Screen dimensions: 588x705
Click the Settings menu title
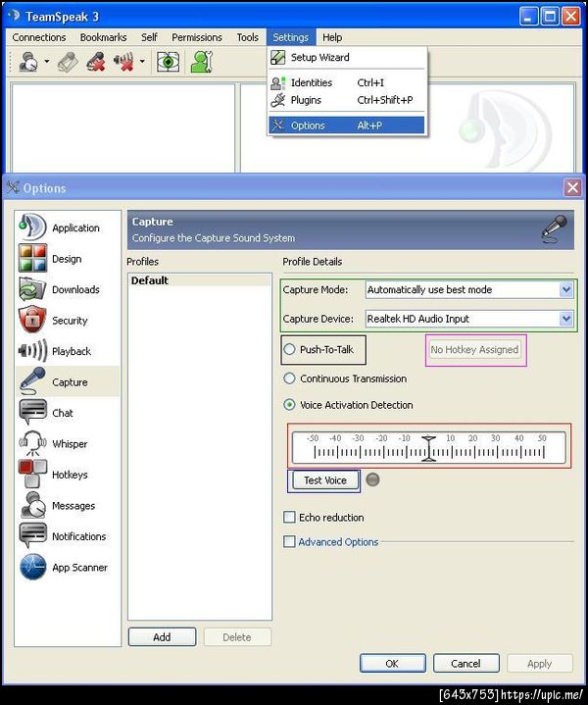point(291,37)
